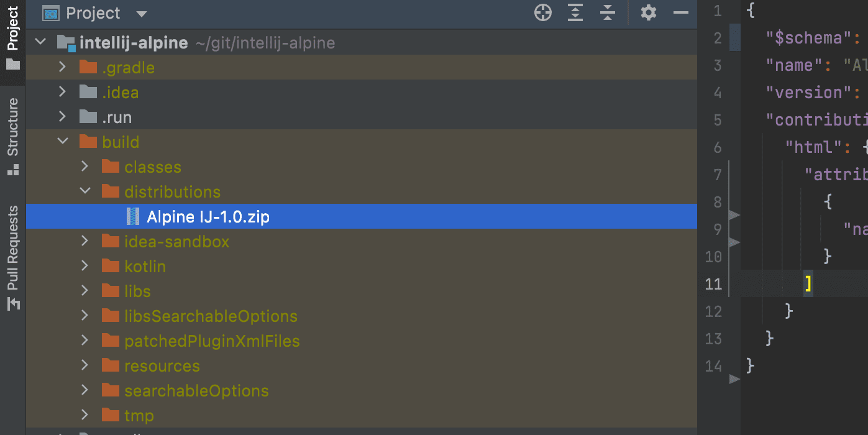Hide the Project tool window
Screen dimensions: 868x435
[x=681, y=12]
